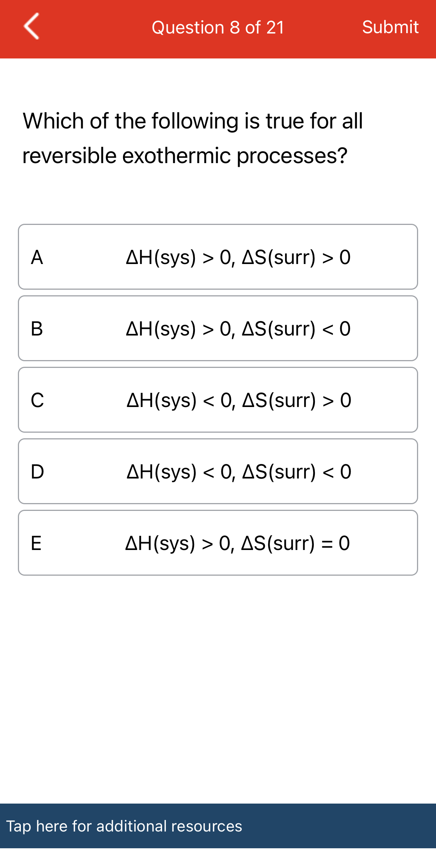The height and width of the screenshot is (868, 436).
Task: Submit your answer for question 8
Action: (391, 27)
